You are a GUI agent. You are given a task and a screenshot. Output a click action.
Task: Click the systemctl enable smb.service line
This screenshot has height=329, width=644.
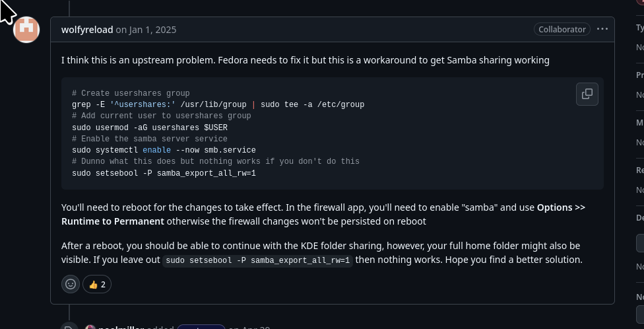point(164,150)
